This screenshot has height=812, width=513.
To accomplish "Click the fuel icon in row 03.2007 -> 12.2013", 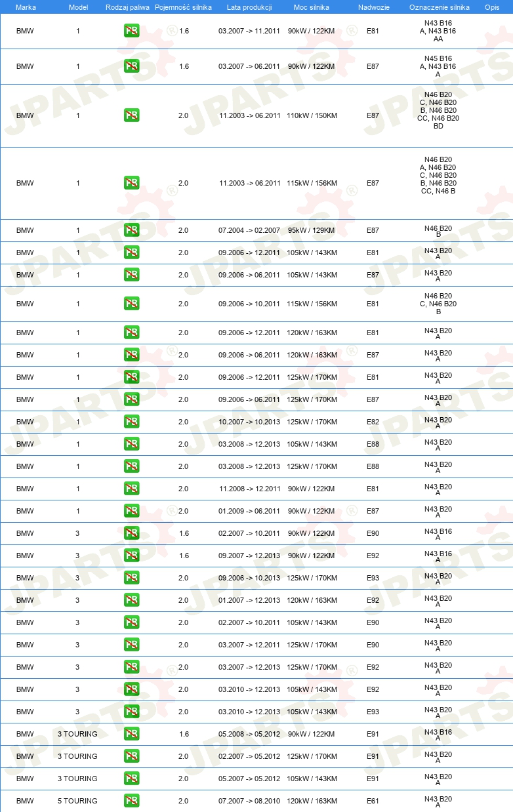I will 131,667.
